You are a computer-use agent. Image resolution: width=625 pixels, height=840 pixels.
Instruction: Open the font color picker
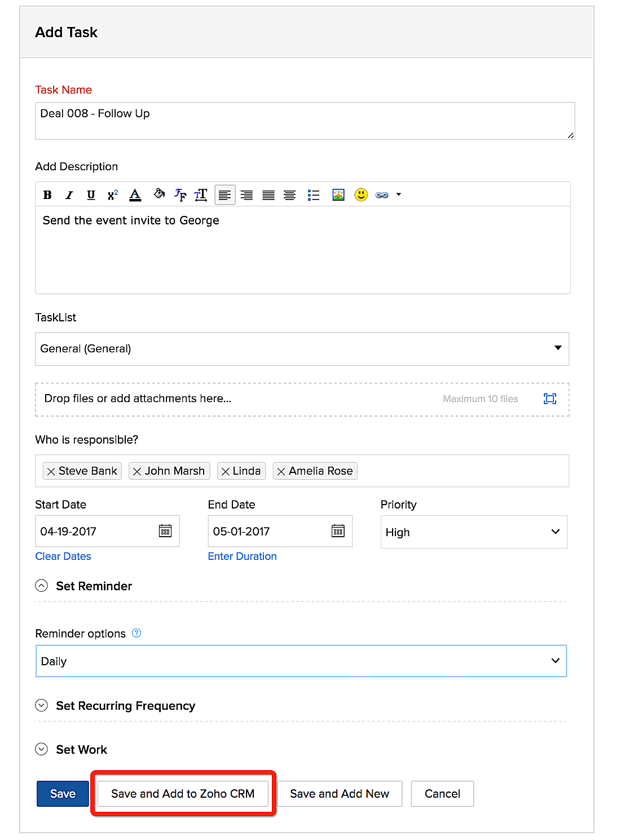[135, 195]
